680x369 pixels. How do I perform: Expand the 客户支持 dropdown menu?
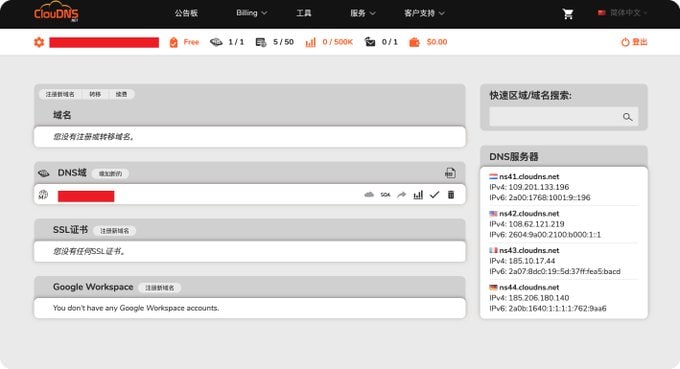pos(424,13)
